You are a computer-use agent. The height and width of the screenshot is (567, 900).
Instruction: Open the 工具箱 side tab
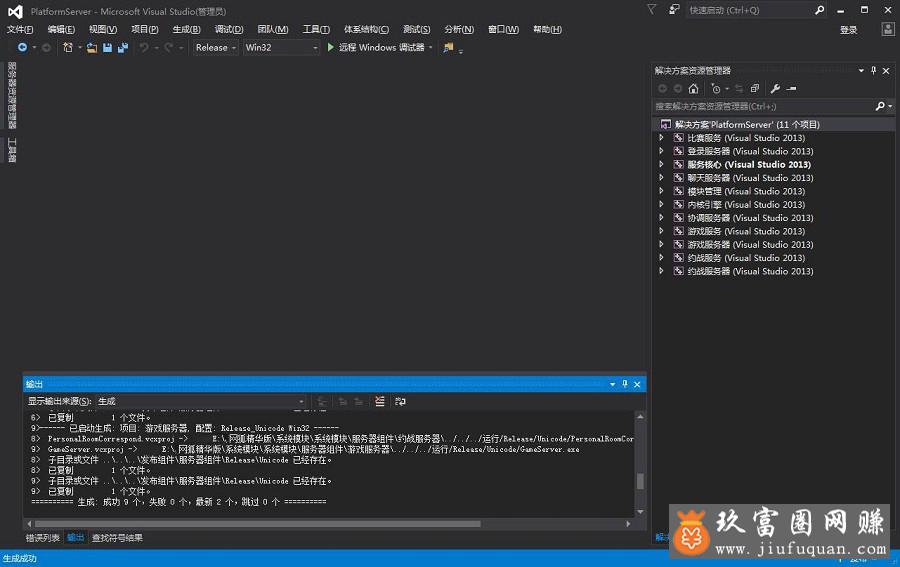click(11, 150)
